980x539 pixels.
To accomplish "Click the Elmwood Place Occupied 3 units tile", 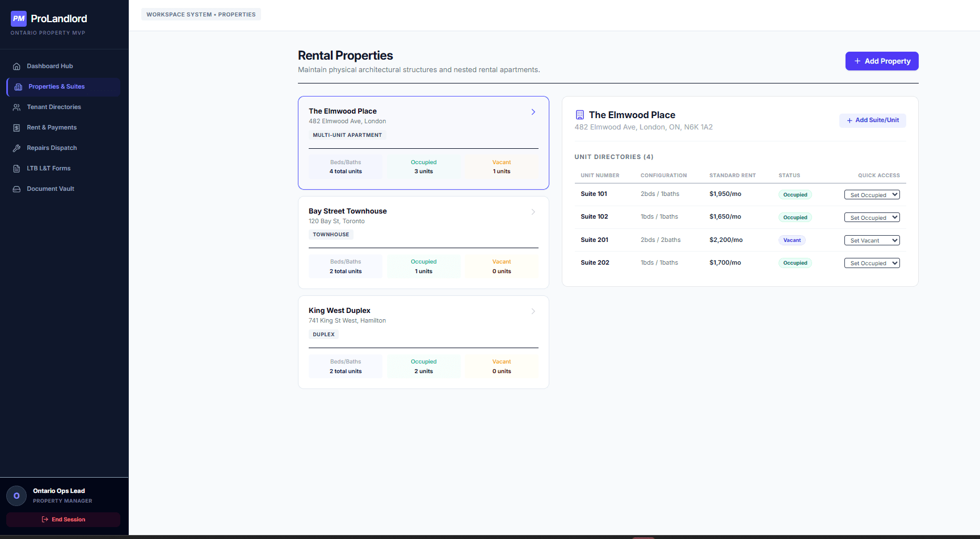I will tap(424, 167).
